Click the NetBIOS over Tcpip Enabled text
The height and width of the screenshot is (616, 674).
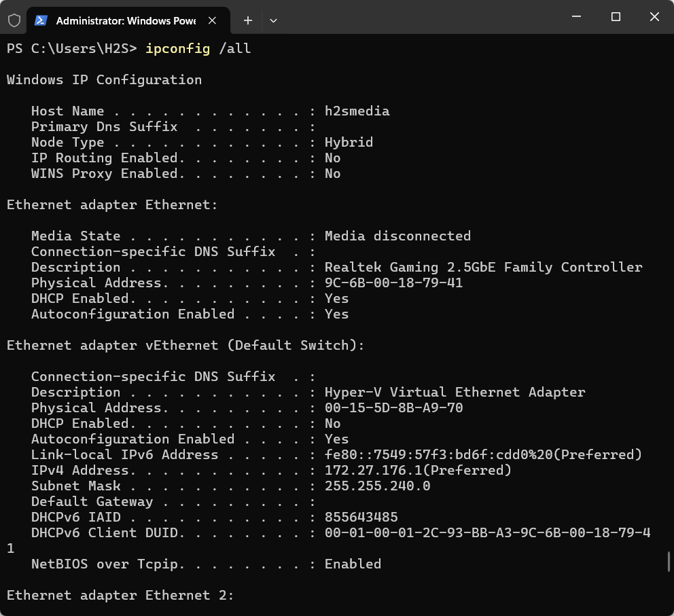(x=353, y=564)
